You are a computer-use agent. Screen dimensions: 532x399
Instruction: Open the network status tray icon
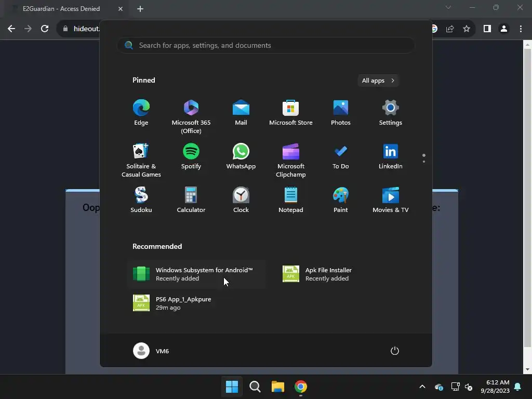point(455,387)
